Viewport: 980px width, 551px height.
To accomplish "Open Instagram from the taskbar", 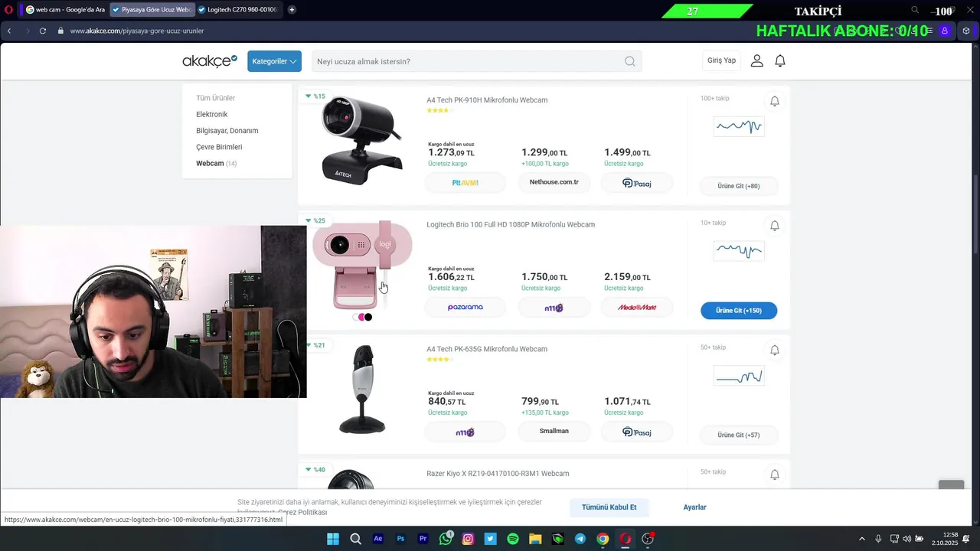I will [x=468, y=539].
